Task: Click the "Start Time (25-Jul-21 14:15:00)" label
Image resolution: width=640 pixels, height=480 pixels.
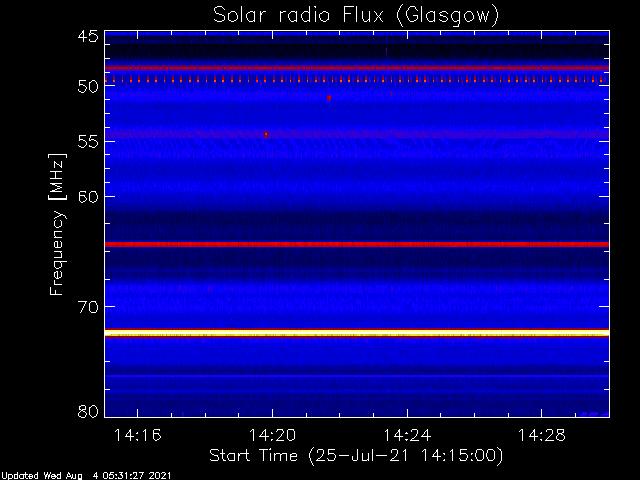Action: point(356,456)
